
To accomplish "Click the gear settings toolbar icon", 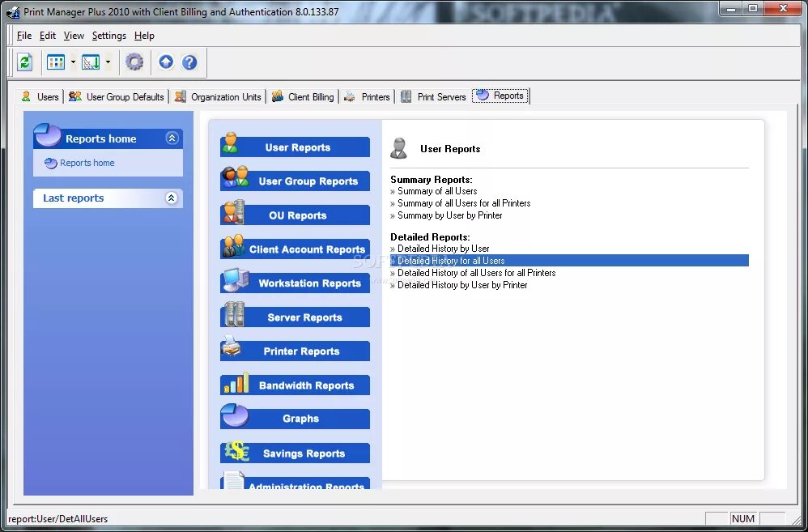I will 134,62.
